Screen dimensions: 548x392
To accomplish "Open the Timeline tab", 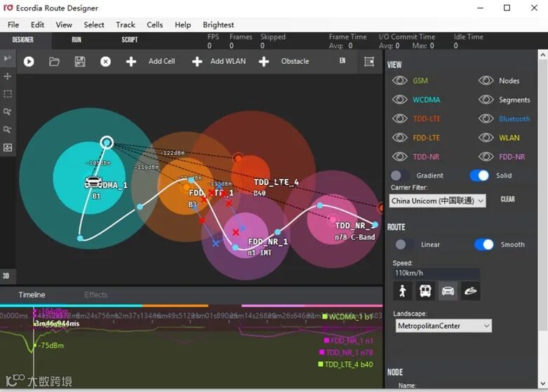I will pyautogui.click(x=32, y=295).
